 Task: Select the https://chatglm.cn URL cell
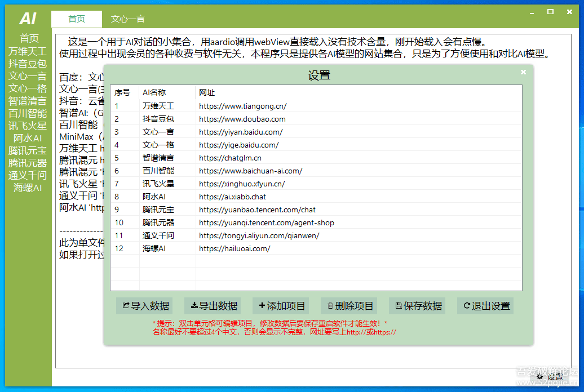coord(230,158)
